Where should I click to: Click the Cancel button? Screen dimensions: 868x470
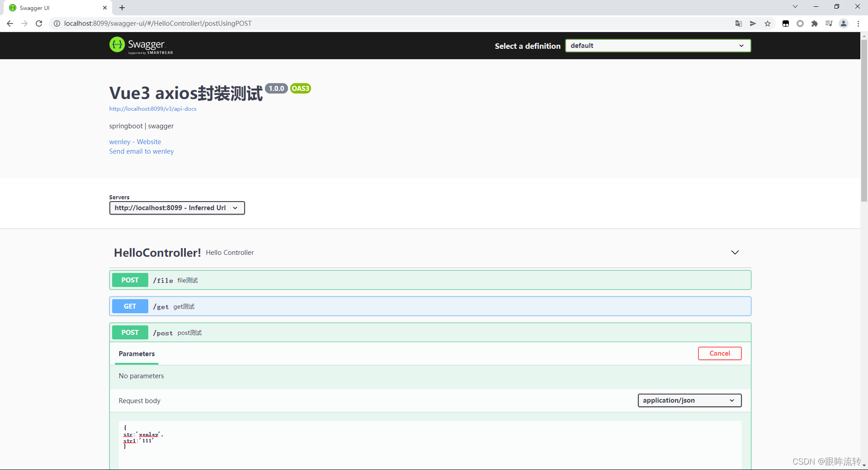point(720,353)
